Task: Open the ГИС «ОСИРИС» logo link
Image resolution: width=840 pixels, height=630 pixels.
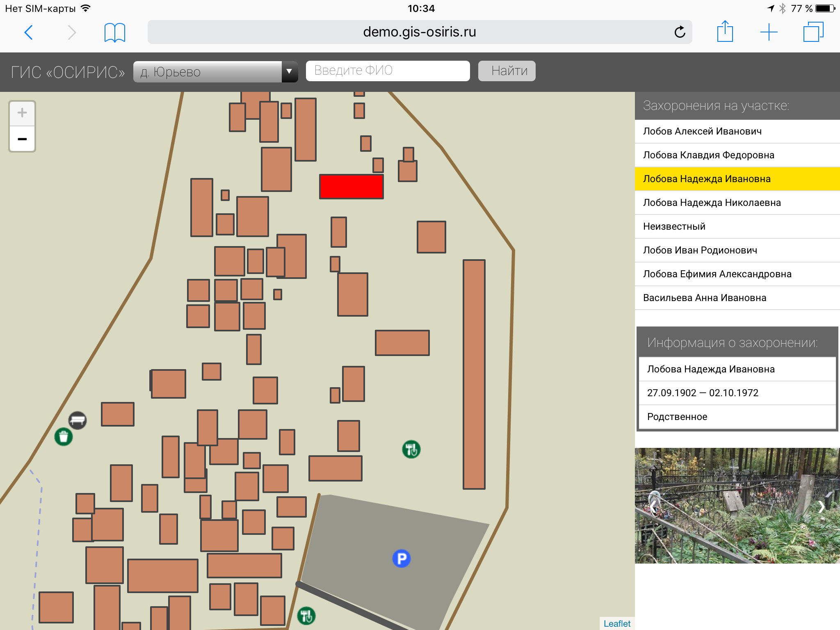Action: click(68, 72)
